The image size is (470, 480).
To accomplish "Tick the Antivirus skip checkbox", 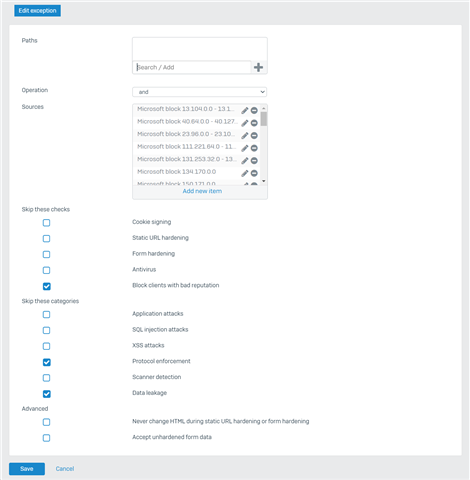I will [x=47, y=270].
